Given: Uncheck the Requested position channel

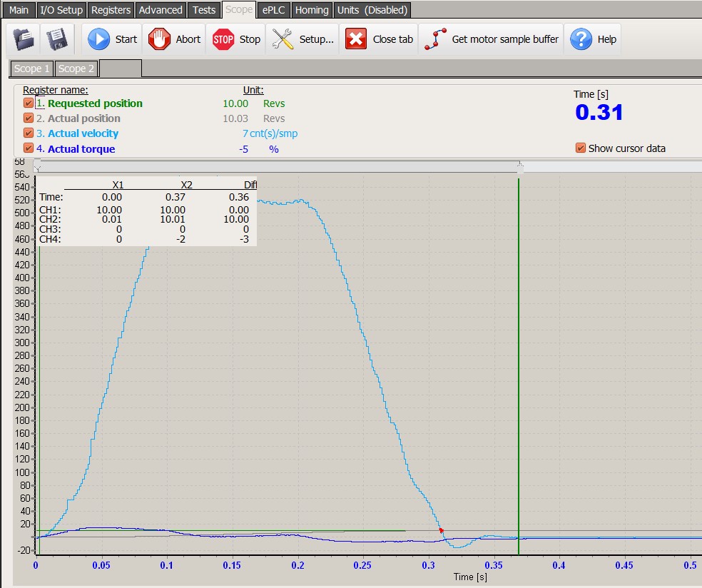Looking at the screenshot, I should (x=29, y=103).
